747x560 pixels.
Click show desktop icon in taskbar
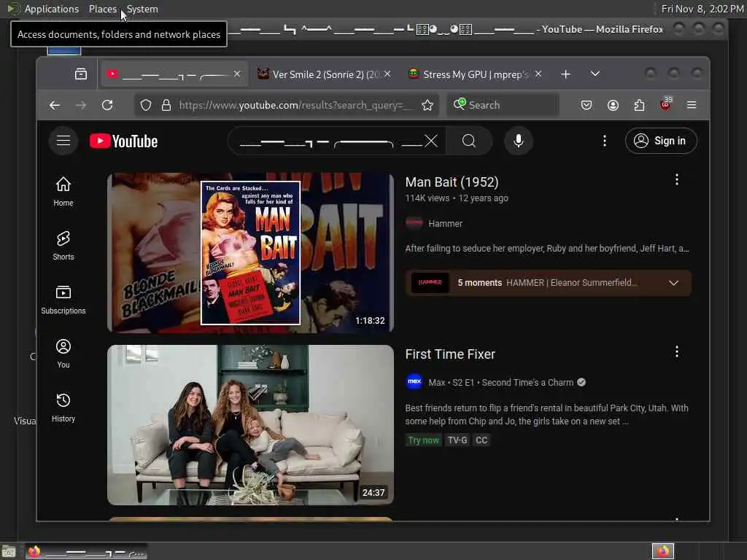pyautogui.click(x=9, y=552)
